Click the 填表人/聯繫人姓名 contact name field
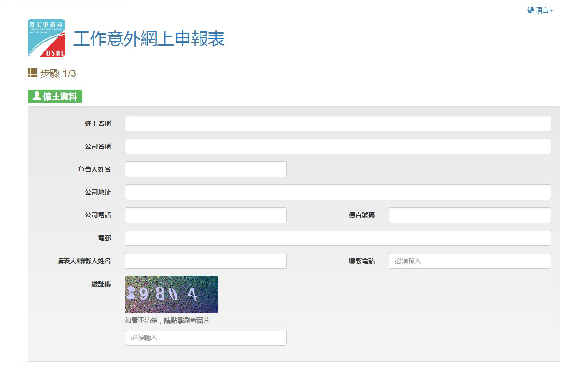The width and height of the screenshot is (588, 380). click(206, 261)
